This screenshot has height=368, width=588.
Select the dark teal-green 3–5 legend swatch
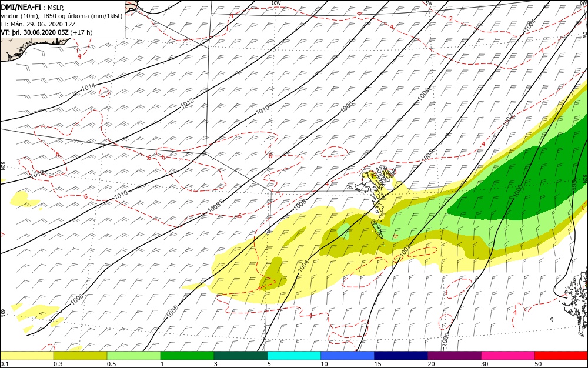pos(240,356)
